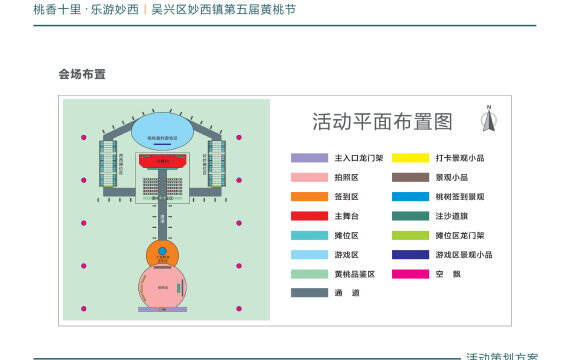Click the audience seating grid below the stage
570x360 pixels.
pyautogui.click(x=162, y=187)
